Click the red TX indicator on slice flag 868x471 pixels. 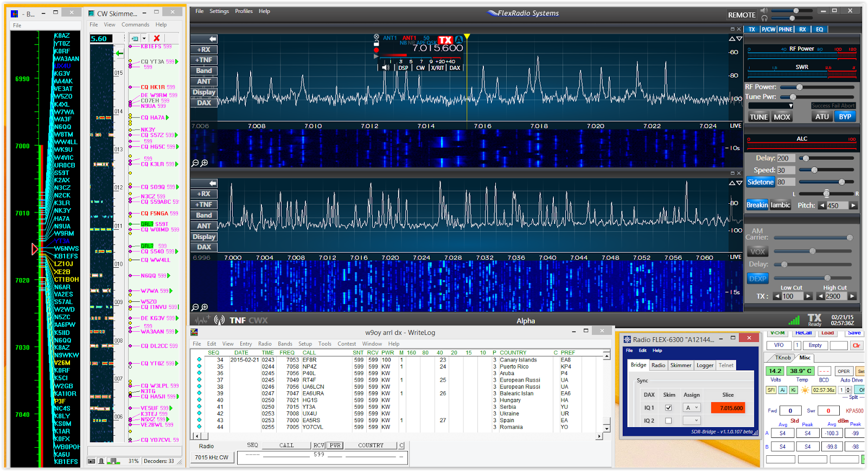click(445, 40)
